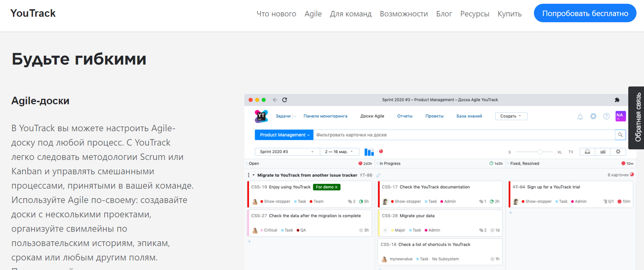This screenshot has height=270, width=644.
Task: Collapse the Open column chevron
Action: (246, 164)
